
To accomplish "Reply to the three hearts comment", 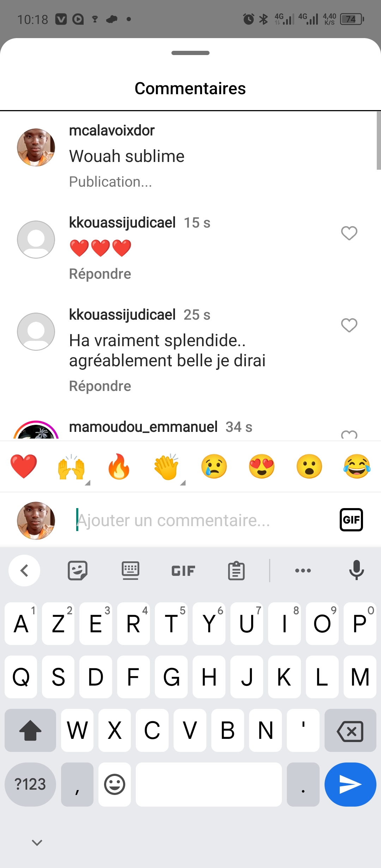I will (x=100, y=274).
